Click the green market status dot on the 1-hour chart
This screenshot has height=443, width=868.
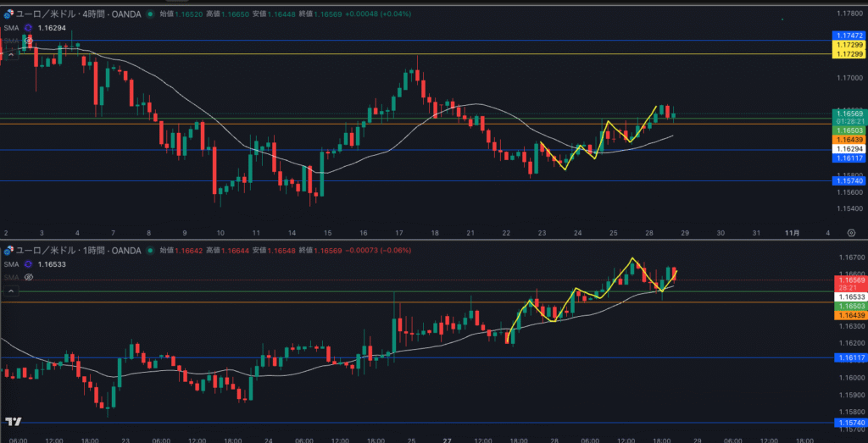[x=150, y=250]
